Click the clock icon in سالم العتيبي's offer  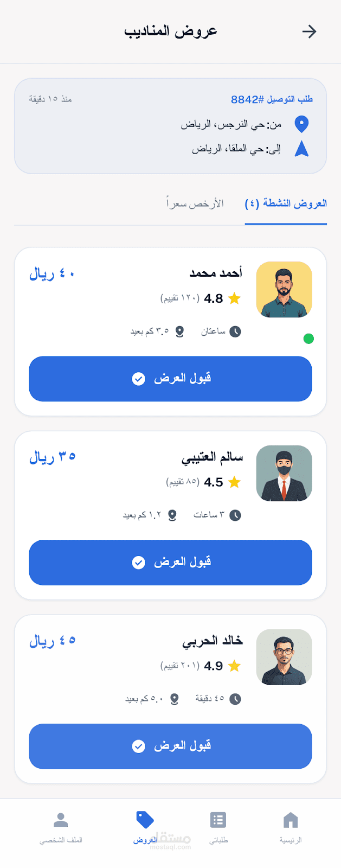[x=235, y=515]
